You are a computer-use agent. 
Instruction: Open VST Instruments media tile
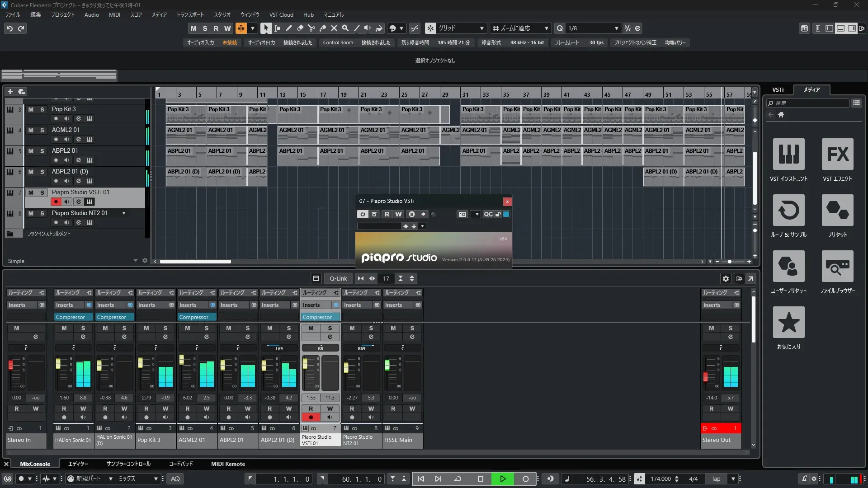(788, 155)
